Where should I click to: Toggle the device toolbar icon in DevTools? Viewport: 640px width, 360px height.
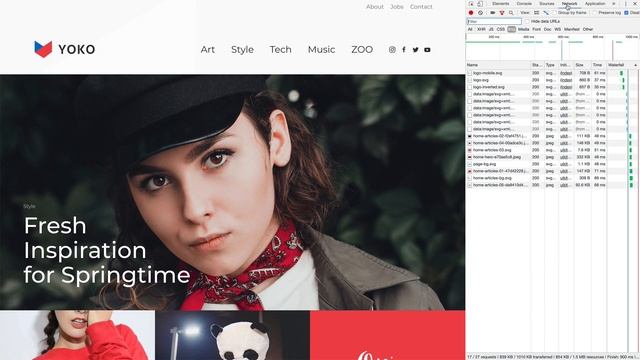(480, 4)
